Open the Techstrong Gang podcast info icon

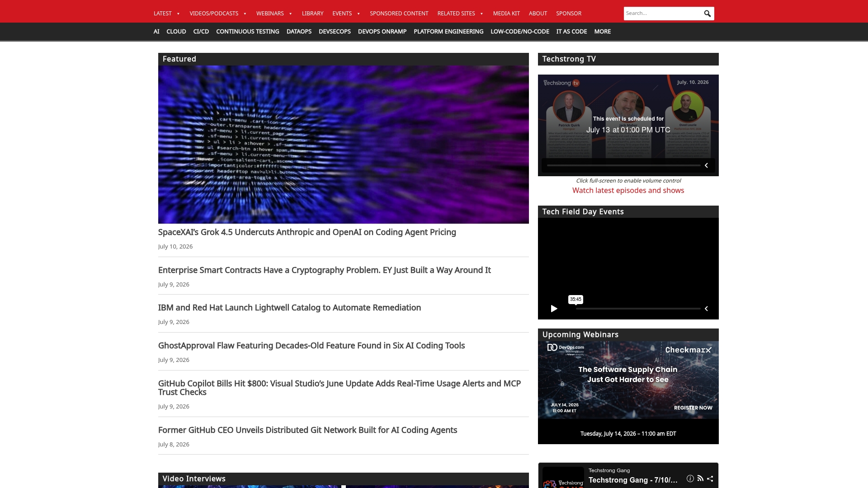pos(690,479)
